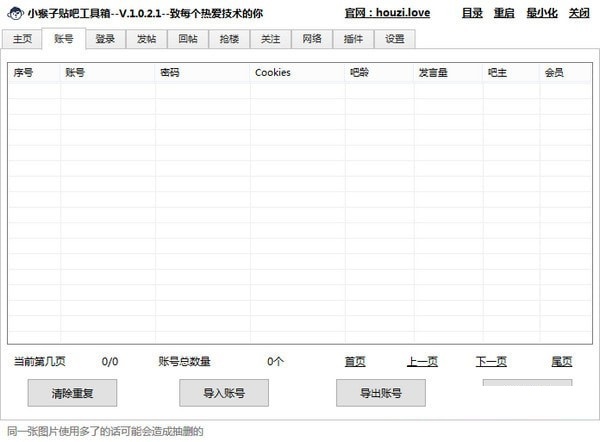Jump to first page via 首页
Viewport: 600px width, 442px height.
pos(355,362)
